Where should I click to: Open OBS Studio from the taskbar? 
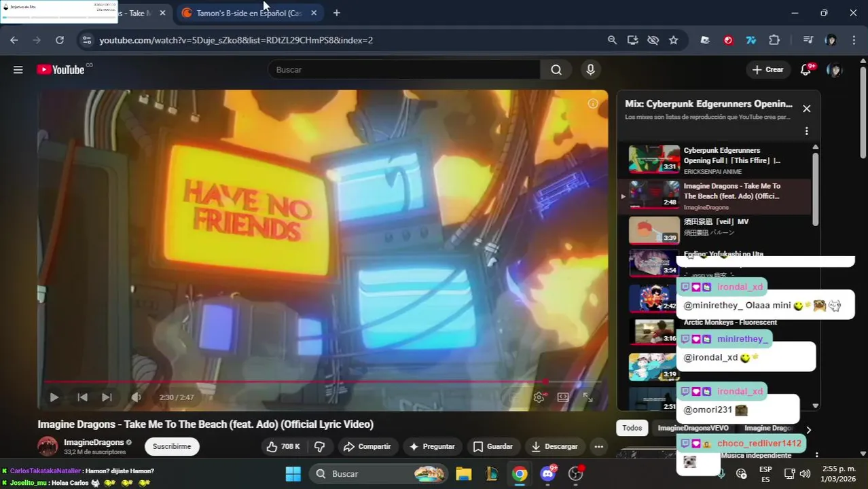pyautogui.click(x=576, y=474)
